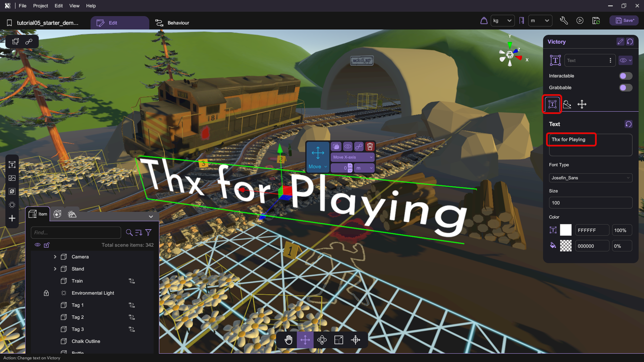
Task: Toggle the lock column header in Item list
Action: pos(47,245)
